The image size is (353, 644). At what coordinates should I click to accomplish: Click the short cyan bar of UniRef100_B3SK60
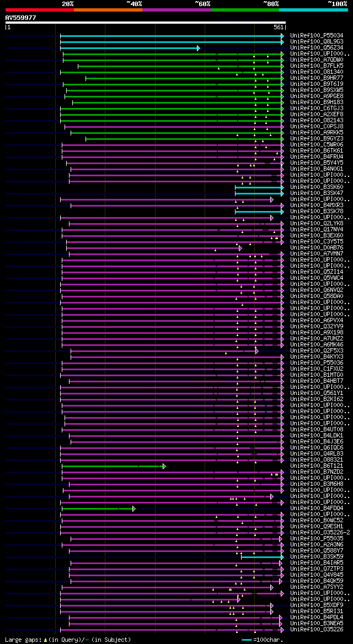[259, 187]
